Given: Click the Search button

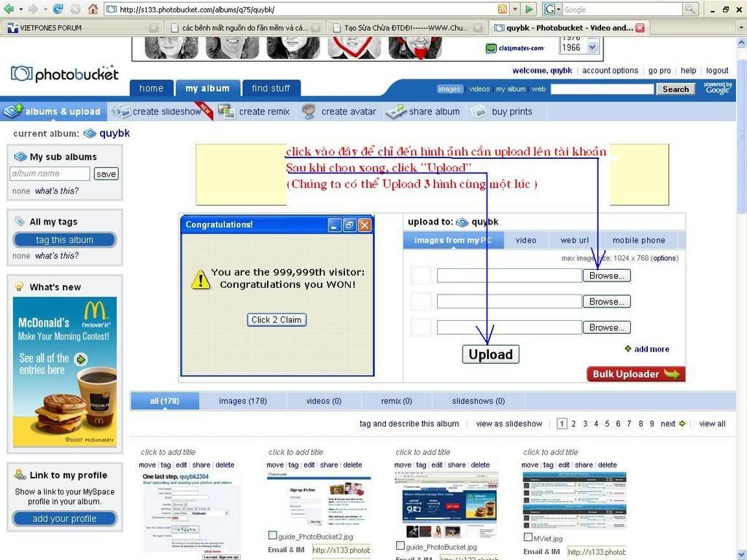Looking at the screenshot, I should (676, 89).
